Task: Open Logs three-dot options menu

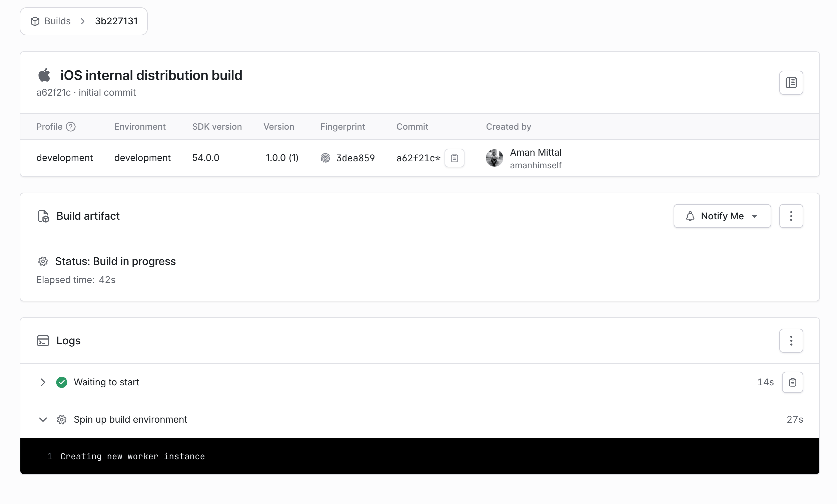Action: pyautogui.click(x=791, y=341)
